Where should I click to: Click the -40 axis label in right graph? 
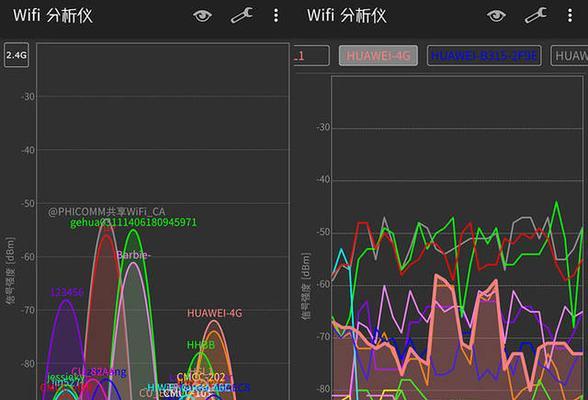click(323, 180)
